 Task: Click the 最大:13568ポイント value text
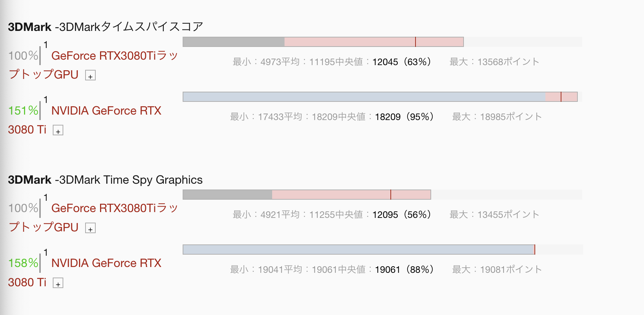click(x=494, y=62)
